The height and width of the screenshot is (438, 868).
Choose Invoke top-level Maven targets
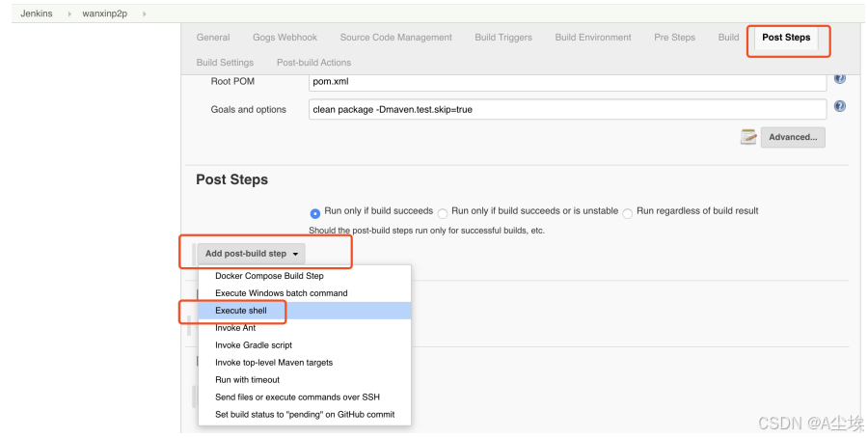(305, 362)
